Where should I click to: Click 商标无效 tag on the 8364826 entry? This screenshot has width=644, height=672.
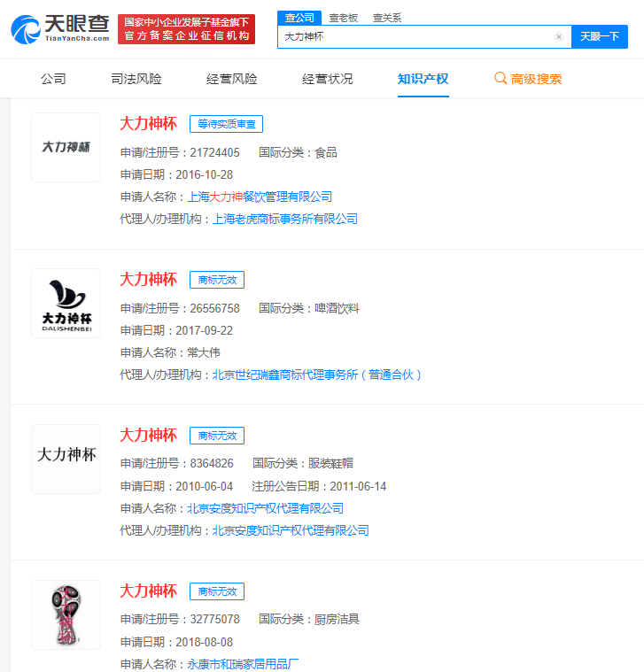tap(217, 436)
